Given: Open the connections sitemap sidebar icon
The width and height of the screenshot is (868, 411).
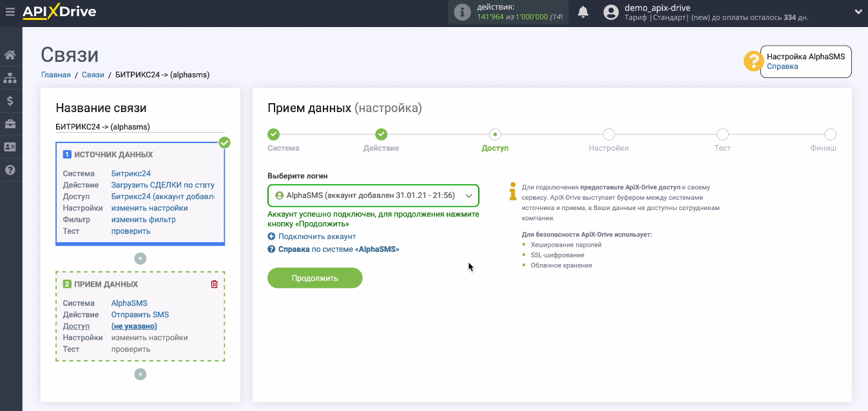Looking at the screenshot, I should pyautogui.click(x=10, y=78).
